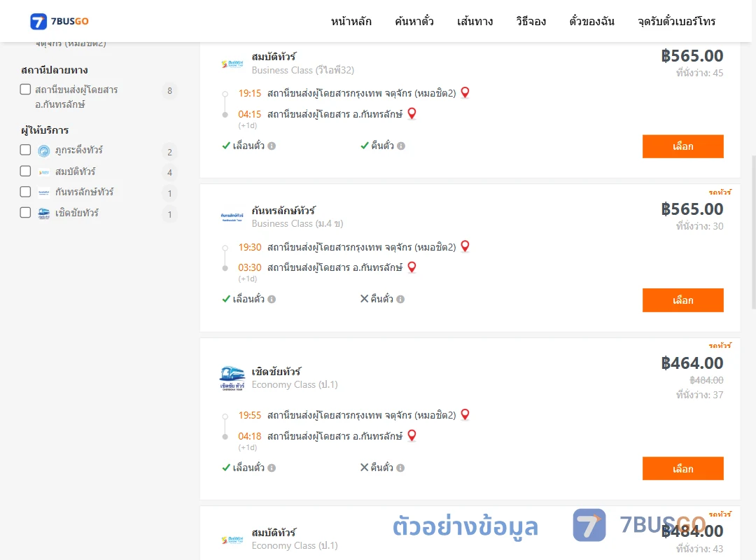Click the เชิดชัยทัวร์ bus icon in filters
The height and width of the screenshot is (560, 756).
(44, 213)
